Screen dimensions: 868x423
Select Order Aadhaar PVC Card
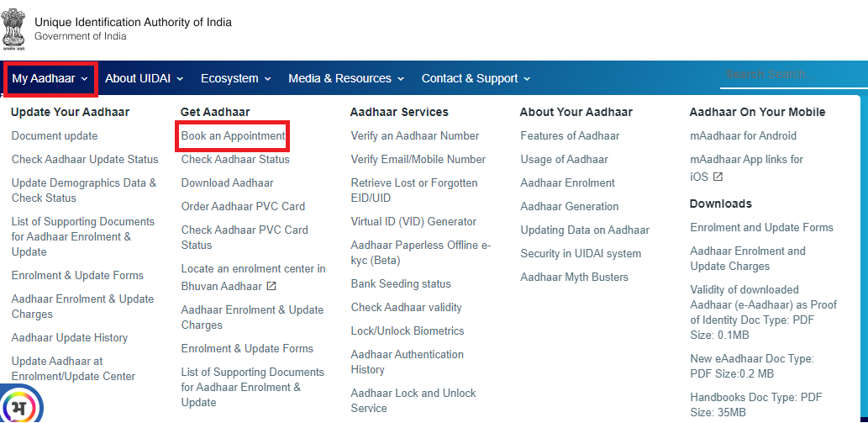243,207
